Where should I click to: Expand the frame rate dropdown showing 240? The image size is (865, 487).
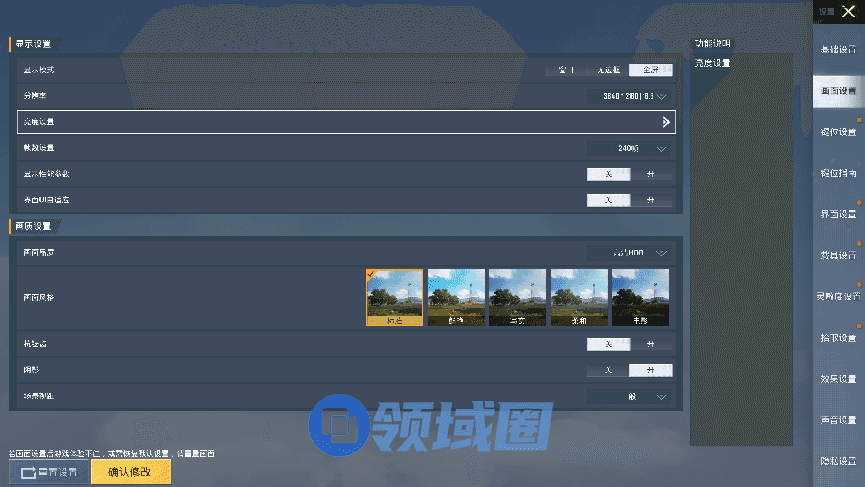point(629,148)
